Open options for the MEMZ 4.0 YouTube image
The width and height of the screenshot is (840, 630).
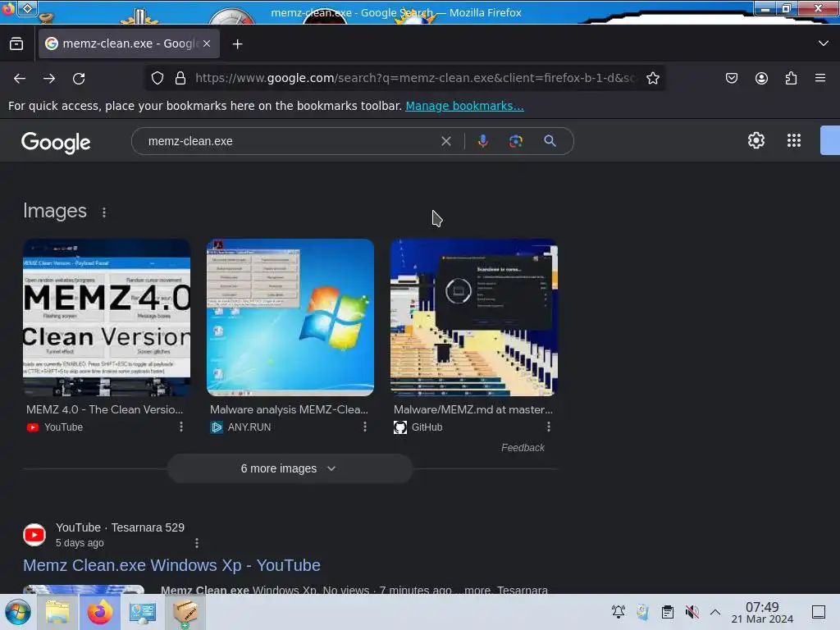(x=181, y=427)
